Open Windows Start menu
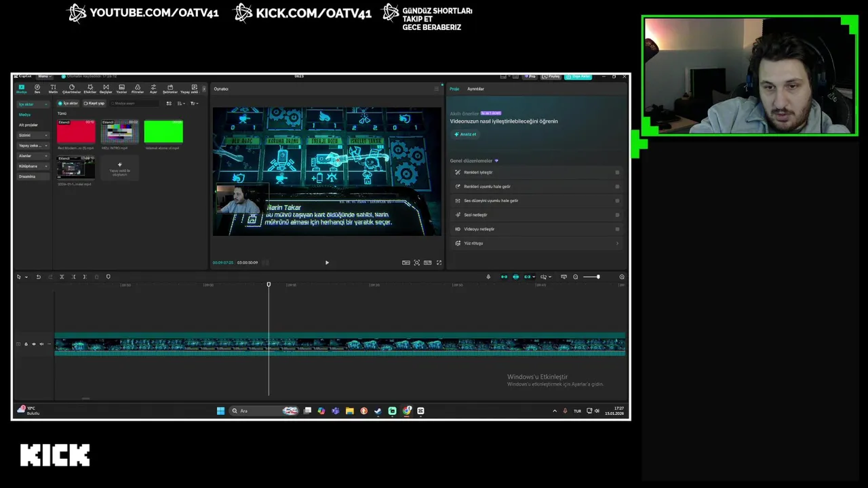868x488 pixels. point(220,411)
